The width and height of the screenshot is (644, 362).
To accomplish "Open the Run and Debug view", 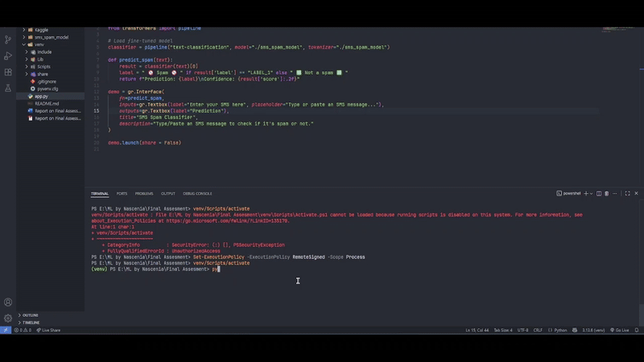I will tap(8, 56).
